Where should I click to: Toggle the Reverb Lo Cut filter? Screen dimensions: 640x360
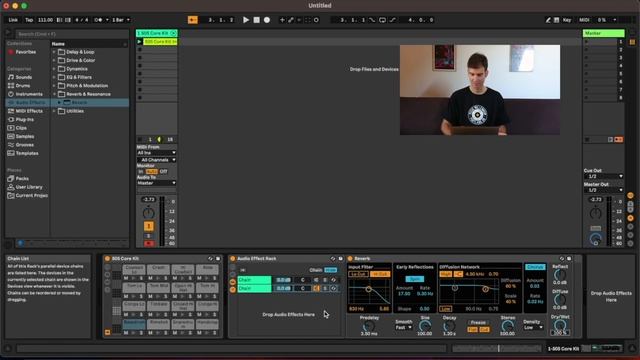(358, 274)
